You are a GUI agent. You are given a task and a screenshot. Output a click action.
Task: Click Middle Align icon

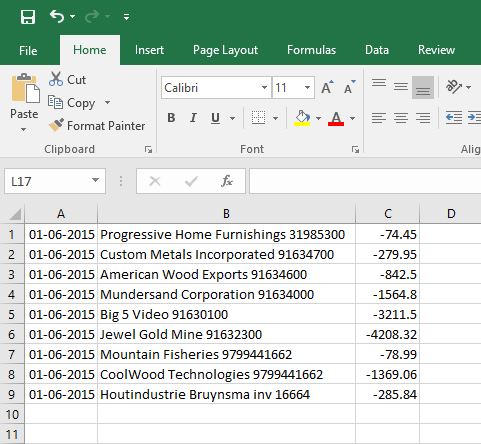[401, 87]
